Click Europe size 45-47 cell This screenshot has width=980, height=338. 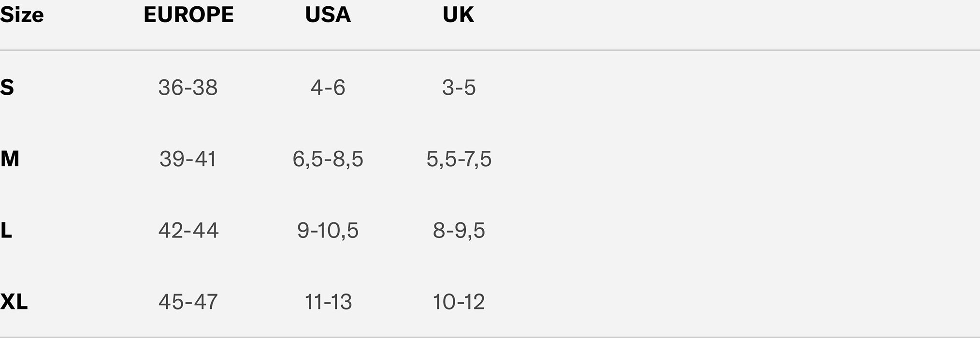point(188,302)
